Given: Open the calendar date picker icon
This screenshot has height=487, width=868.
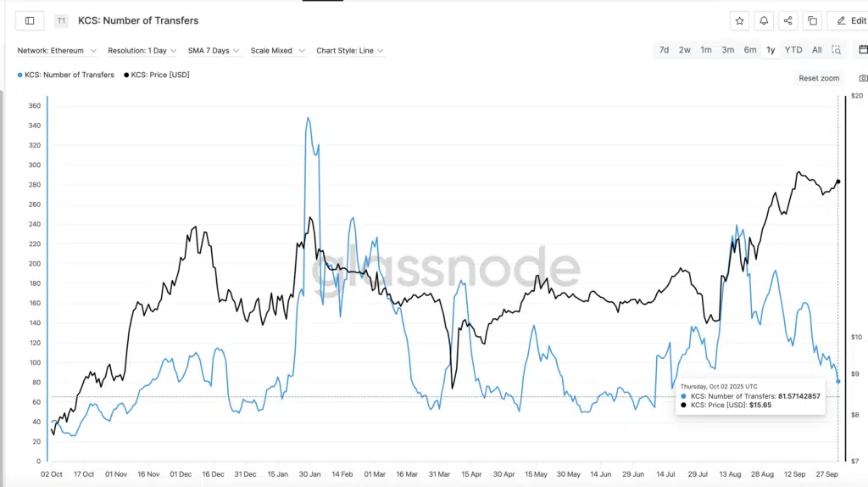Looking at the screenshot, I should pyautogui.click(x=863, y=50).
